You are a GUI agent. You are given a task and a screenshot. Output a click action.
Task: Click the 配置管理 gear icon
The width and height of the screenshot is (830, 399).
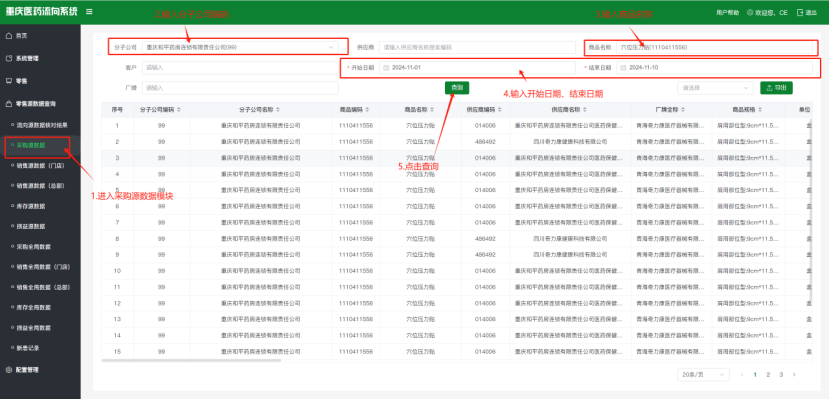pos(8,370)
